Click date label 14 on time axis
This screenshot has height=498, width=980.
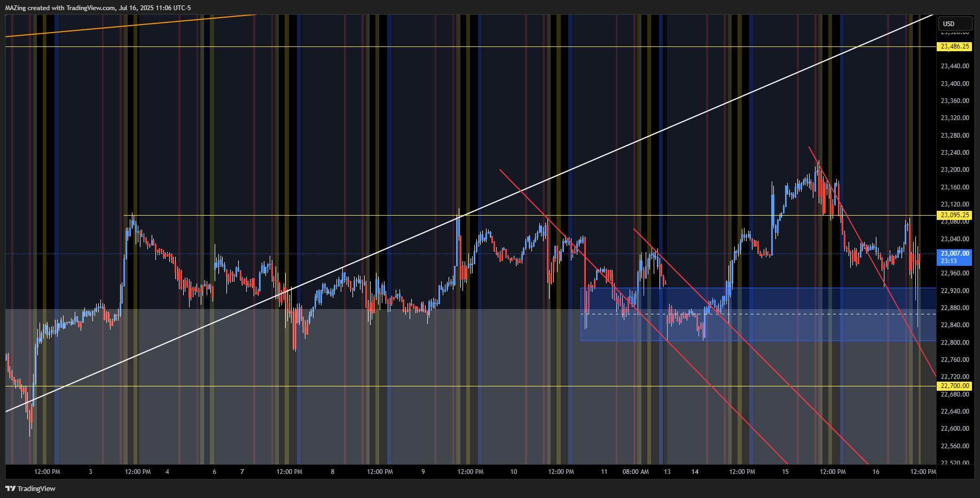695,472
